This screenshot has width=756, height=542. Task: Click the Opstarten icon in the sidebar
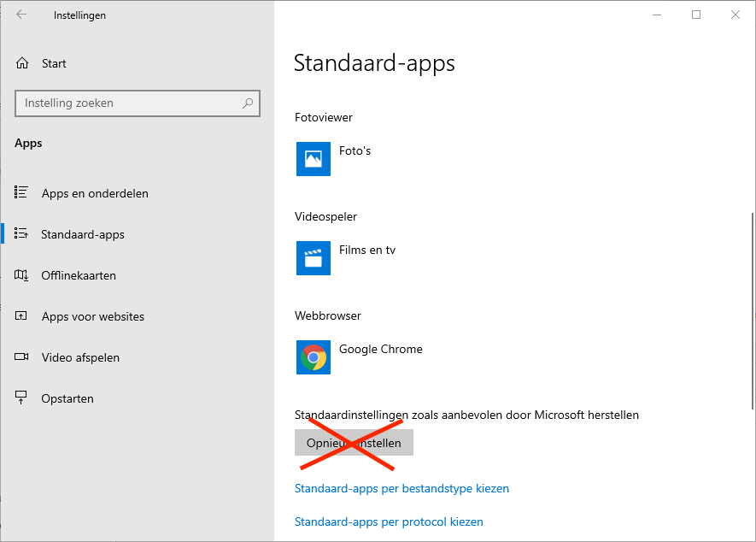point(22,398)
